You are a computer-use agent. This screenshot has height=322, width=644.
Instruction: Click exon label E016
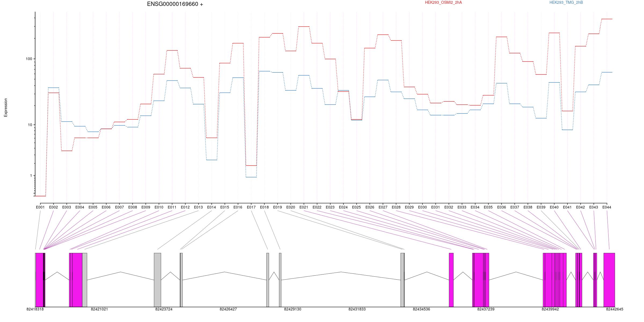click(x=238, y=207)
